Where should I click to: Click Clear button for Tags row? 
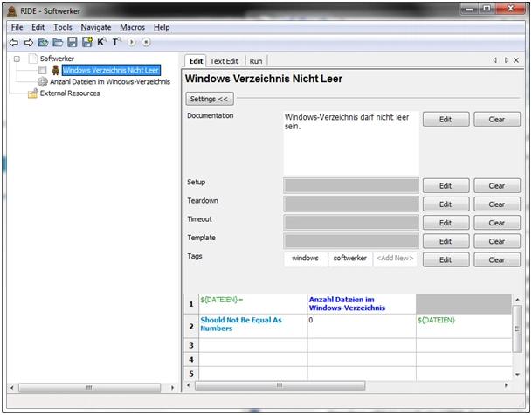[496, 259]
